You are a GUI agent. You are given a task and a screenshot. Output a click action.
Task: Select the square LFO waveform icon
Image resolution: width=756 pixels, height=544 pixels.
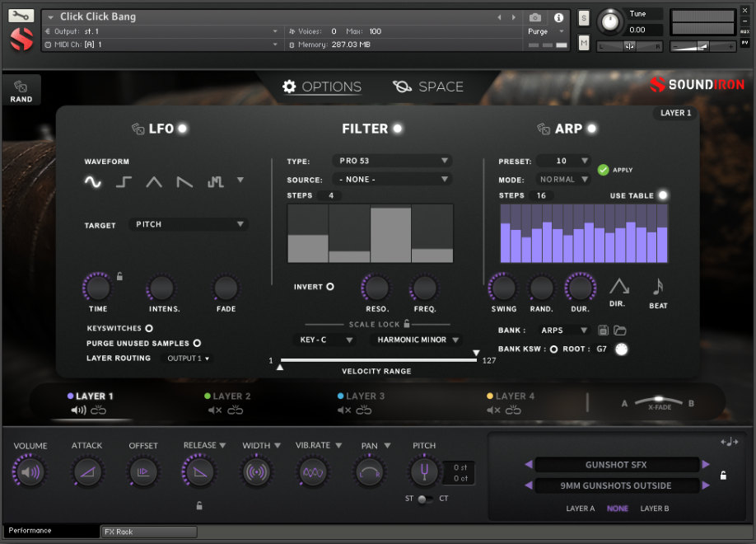click(x=124, y=182)
